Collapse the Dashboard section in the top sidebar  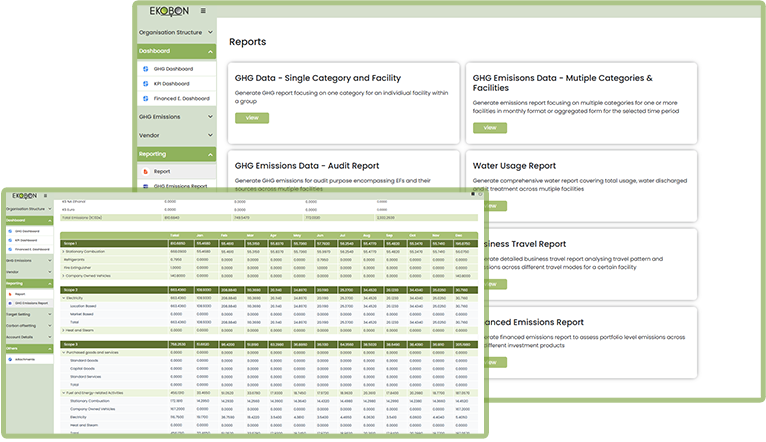click(211, 50)
